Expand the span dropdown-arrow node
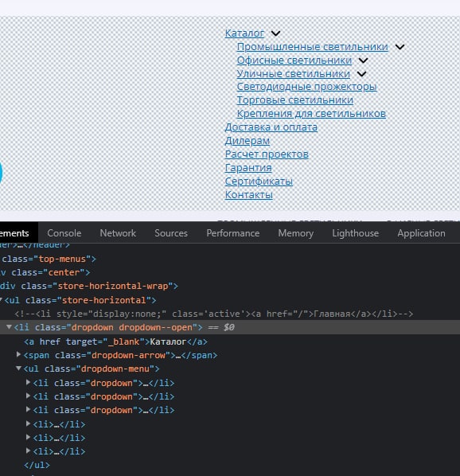The height and width of the screenshot is (476, 460). 18,354
